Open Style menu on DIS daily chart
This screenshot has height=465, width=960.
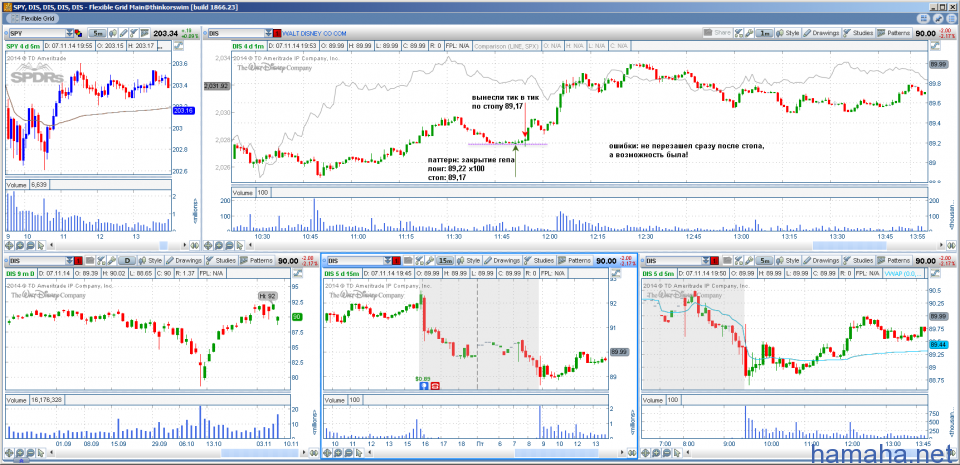(150, 260)
